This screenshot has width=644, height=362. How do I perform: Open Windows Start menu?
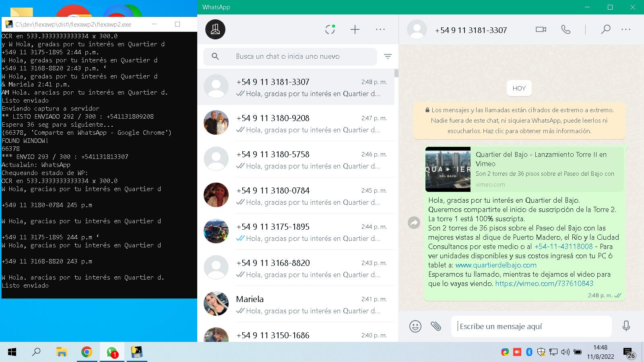click(x=12, y=352)
